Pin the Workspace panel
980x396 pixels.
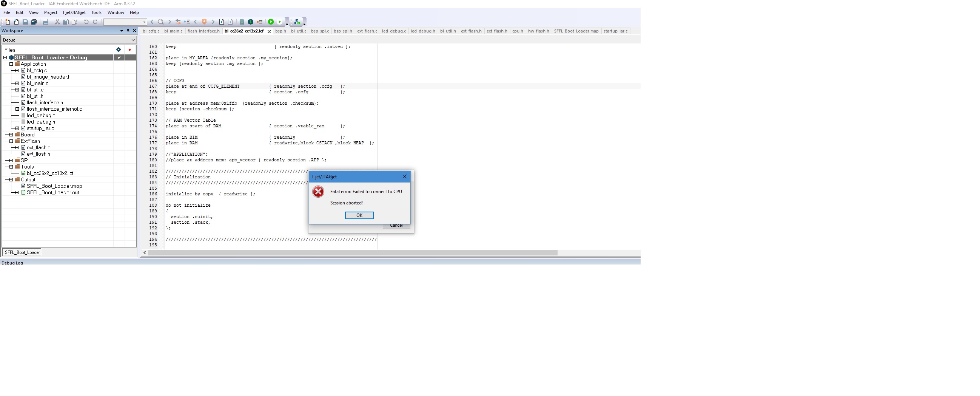(128, 31)
